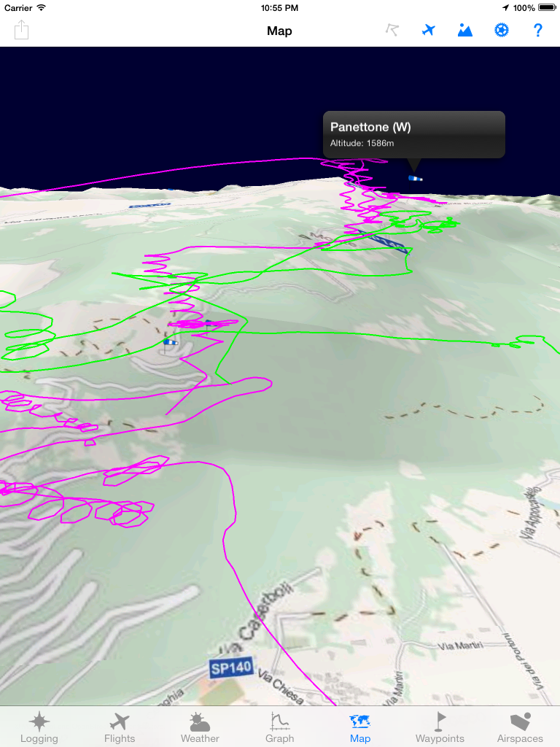
Task: Open the Flights tab
Action: pyautogui.click(x=120, y=727)
